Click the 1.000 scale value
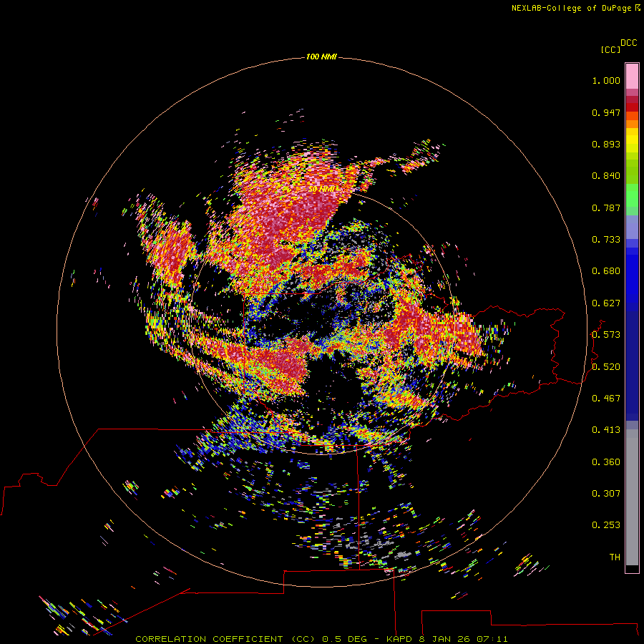This screenshot has height=644, width=644. click(x=606, y=80)
